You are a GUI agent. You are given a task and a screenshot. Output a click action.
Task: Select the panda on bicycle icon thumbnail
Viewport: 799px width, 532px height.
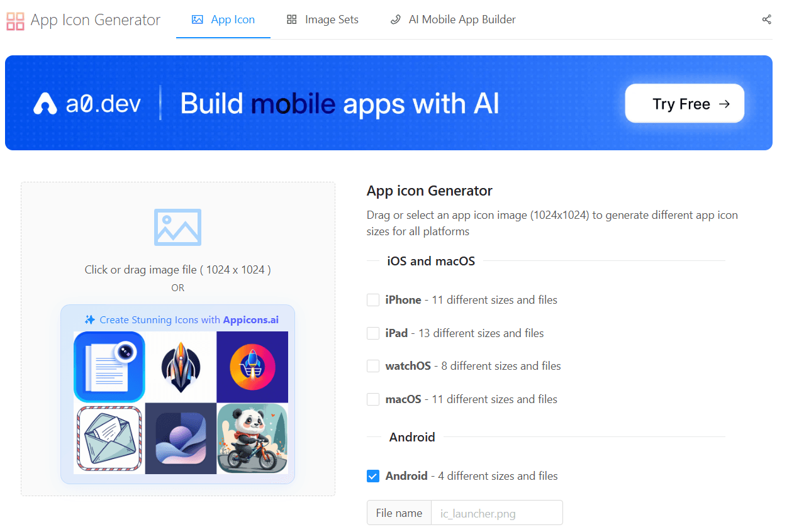(x=252, y=438)
